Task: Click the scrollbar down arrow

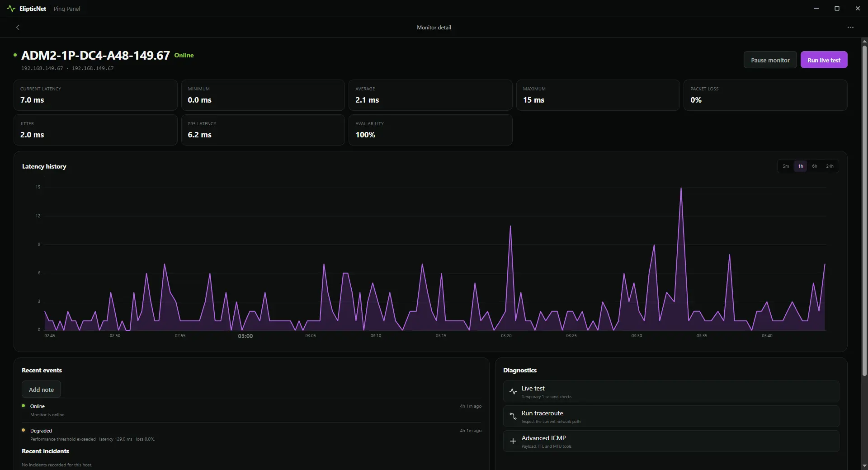Action: (864, 465)
